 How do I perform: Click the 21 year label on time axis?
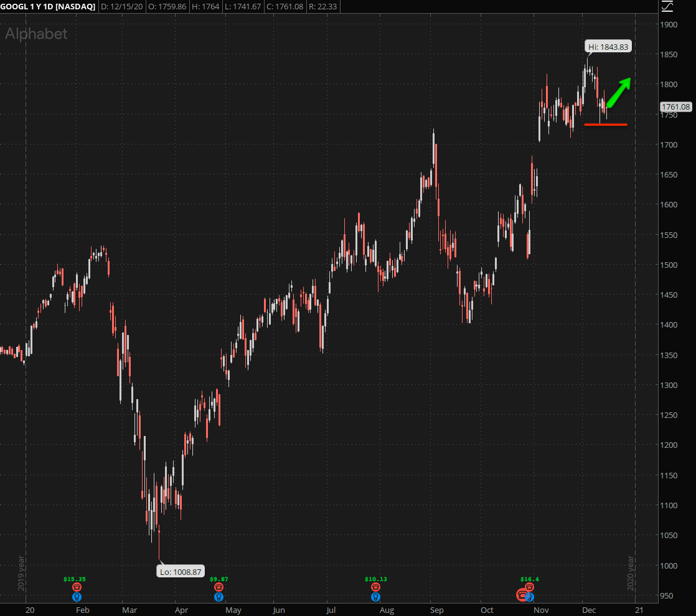[639, 610]
